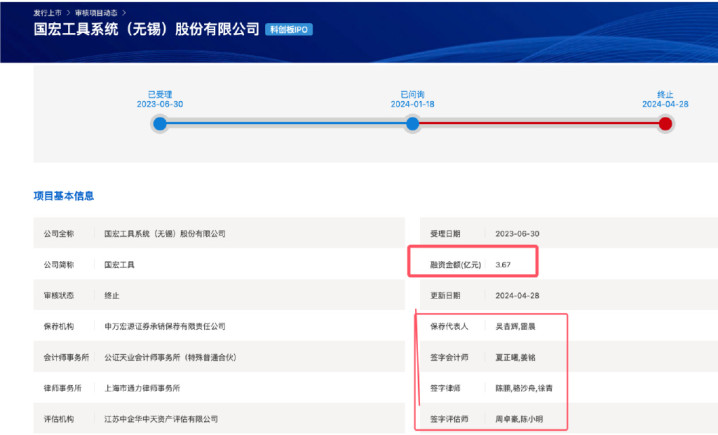Click 公证天业会计师事务所（特殊普通合伙）
Screen dimensions: 718x435
pyautogui.click(x=171, y=357)
